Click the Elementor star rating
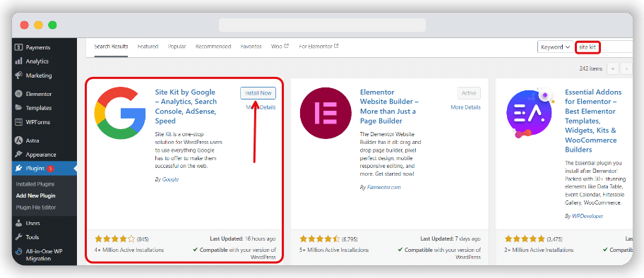This screenshot has height=278, width=644. click(x=320, y=238)
